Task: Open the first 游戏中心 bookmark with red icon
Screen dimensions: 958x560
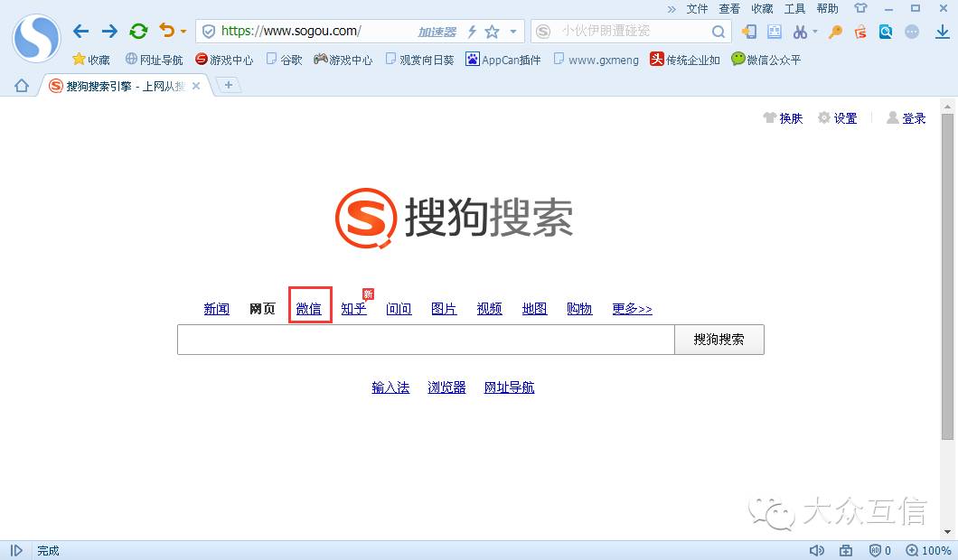Action: [223, 60]
